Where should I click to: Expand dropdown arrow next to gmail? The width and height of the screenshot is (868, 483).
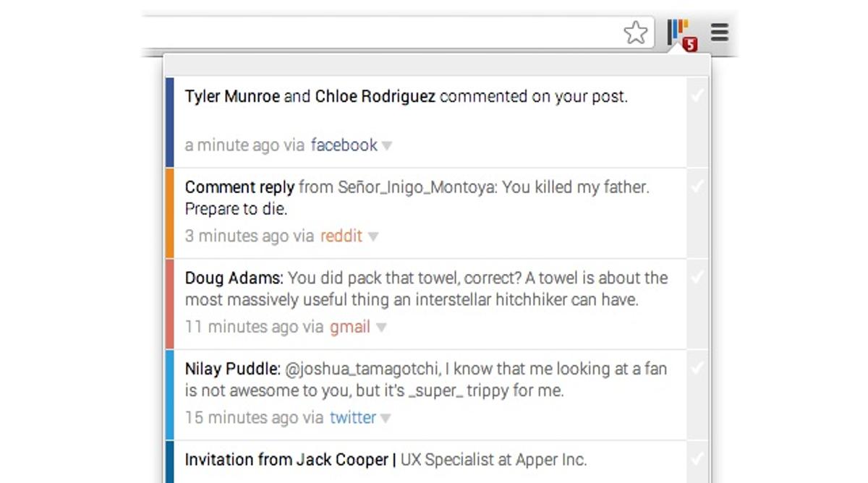(381, 328)
